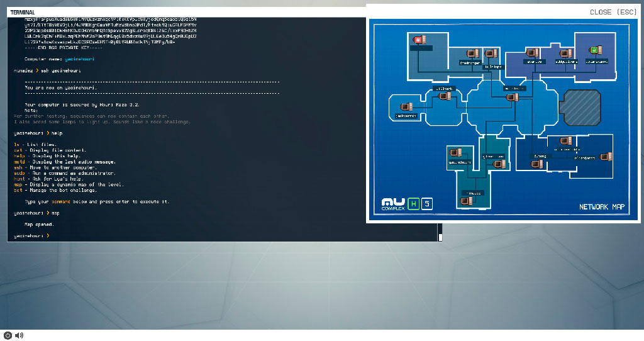Select the jackbarnes computer on map

[405, 106]
